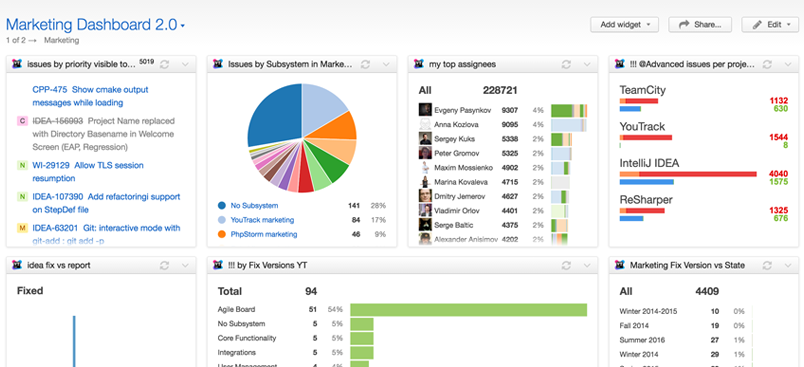The image size is (804, 367).
Task: Click Evgeny Pasynkov's avatar
Action: point(425,110)
